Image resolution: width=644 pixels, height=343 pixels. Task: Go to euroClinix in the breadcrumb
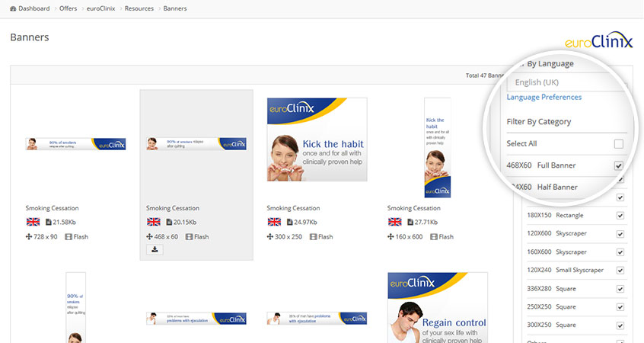click(101, 8)
